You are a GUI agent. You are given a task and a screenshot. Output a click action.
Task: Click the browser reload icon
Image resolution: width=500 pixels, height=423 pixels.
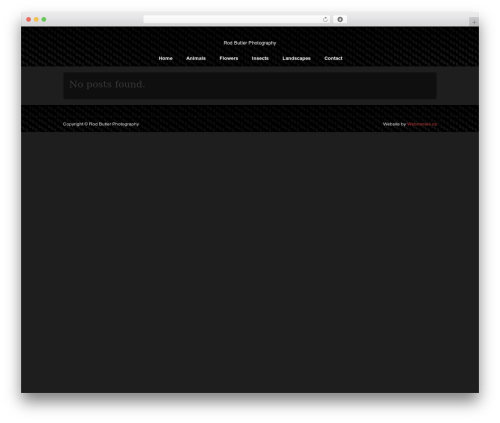pyautogui.click(x=325, y=19)
